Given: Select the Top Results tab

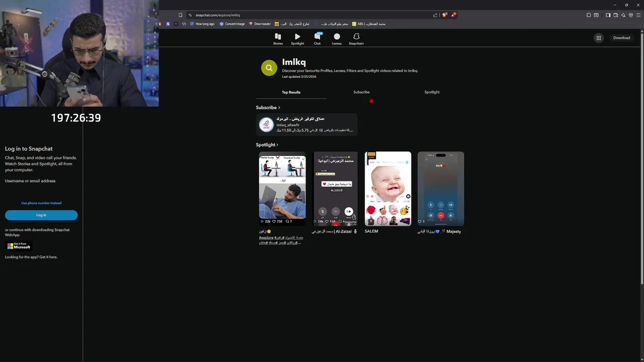Looking at the screenshot, I should point(291,92).
